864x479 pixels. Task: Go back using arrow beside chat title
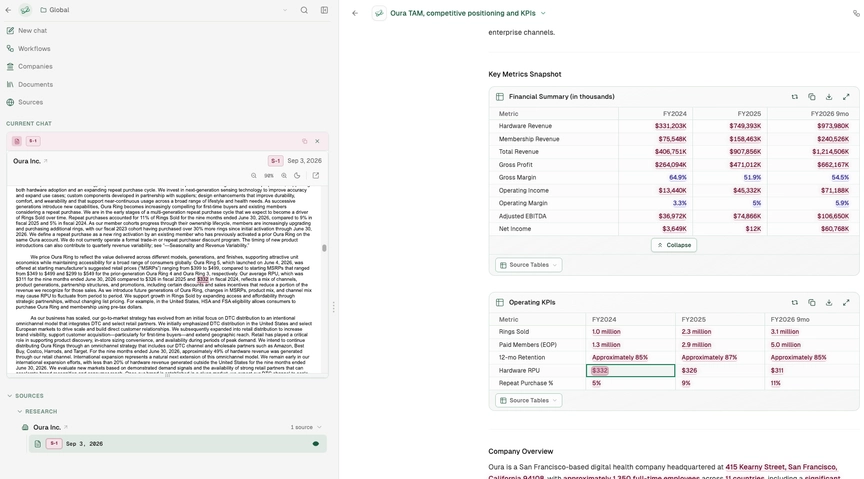355,13
